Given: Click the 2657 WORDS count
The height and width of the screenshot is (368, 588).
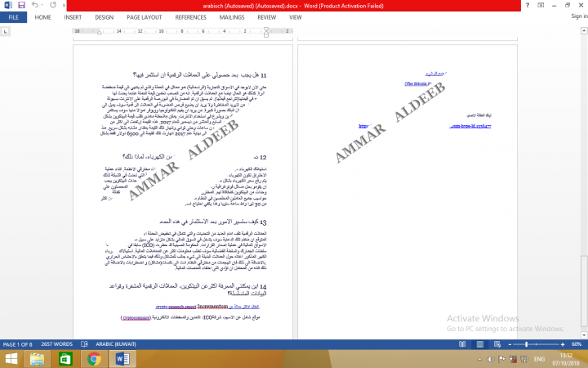Looking at the screenshot, I should (57, 344).
